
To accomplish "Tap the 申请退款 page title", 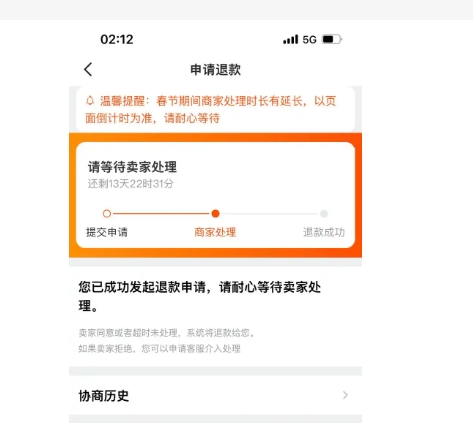I will click(x=215, y=70).
